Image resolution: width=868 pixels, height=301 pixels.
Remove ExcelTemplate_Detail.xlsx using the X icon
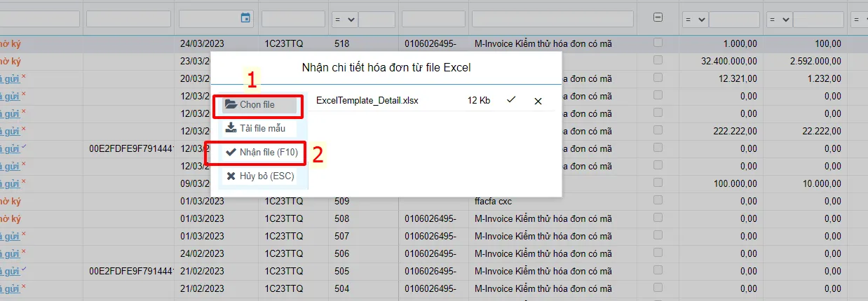click(538, 101)
